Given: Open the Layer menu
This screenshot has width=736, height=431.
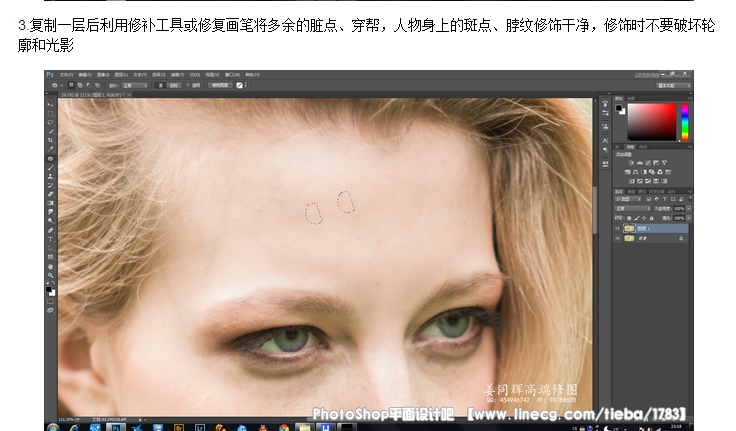Looking at the screenshot, I should click(x=121, y=75).
